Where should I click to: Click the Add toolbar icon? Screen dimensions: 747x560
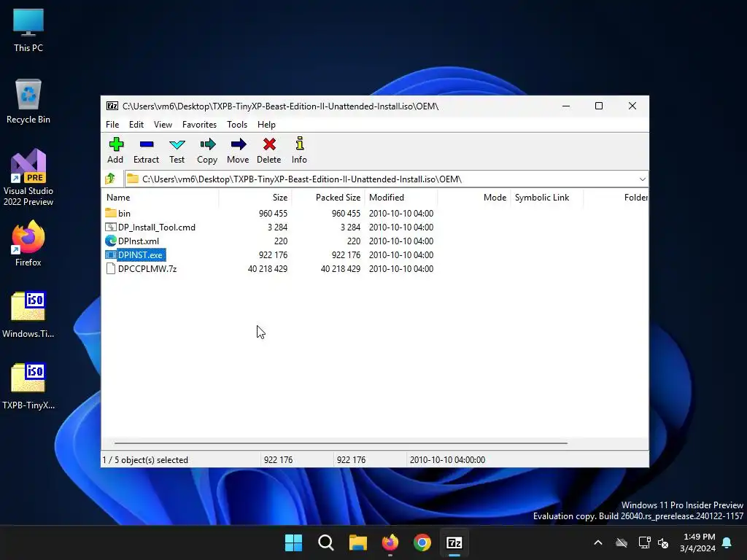pos(116,144)
